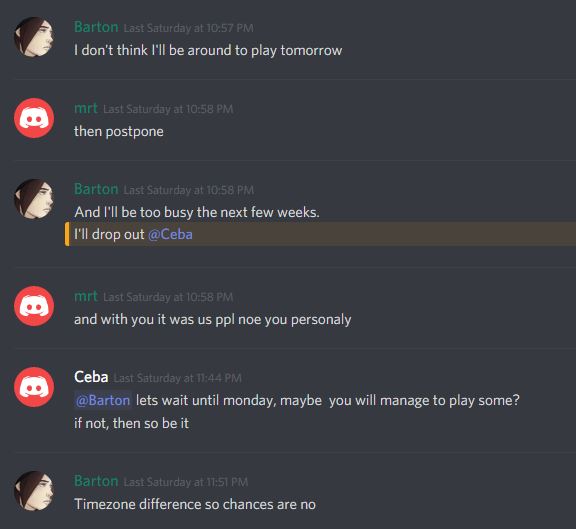Click the @Barton mention in Ceba's message
Viewport: 576px width, 529px height.
(x=103, y=400)
